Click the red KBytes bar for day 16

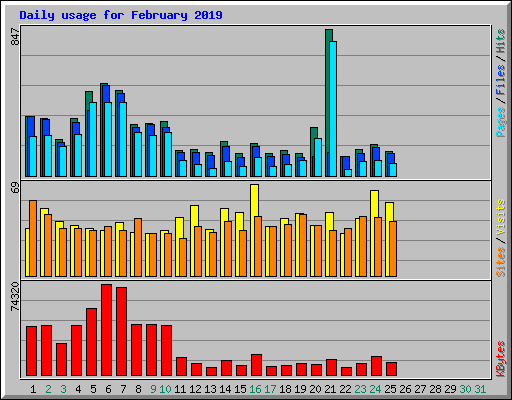point(256,365)
